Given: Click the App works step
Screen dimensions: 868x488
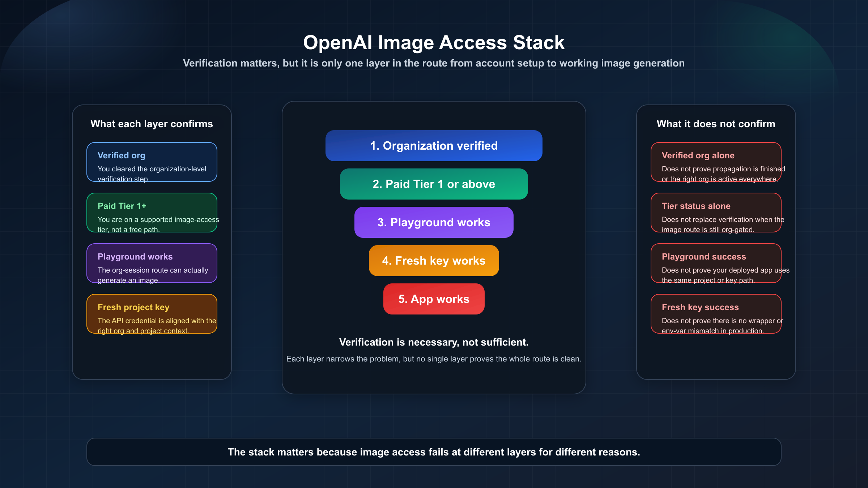Looking at the screenshot, I should tap(434, 299).
